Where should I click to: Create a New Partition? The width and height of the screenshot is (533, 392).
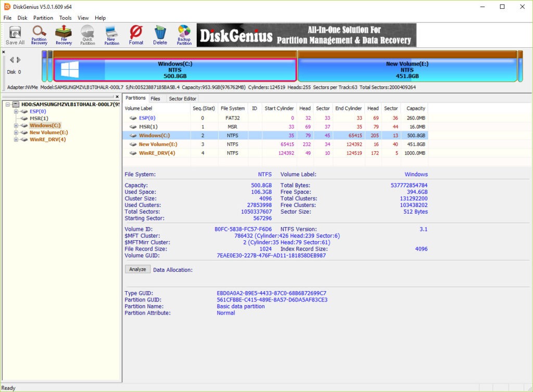coord(112,35)
